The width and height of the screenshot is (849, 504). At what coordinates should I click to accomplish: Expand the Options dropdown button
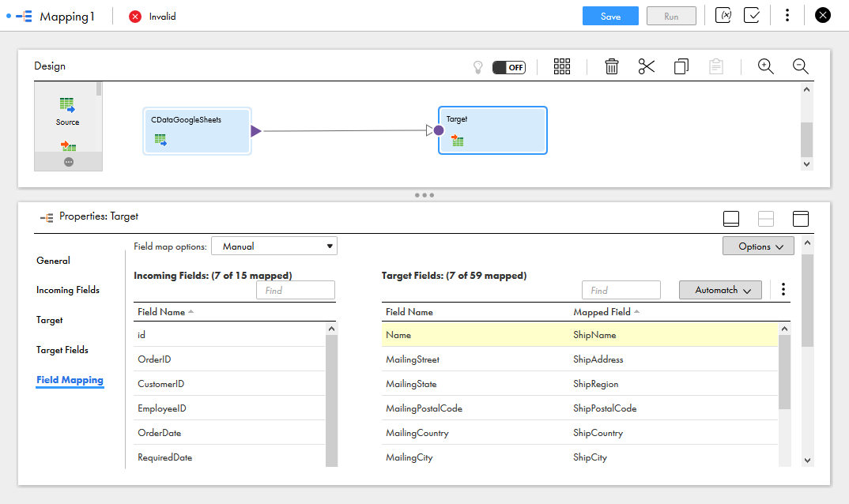pos(758,246)
